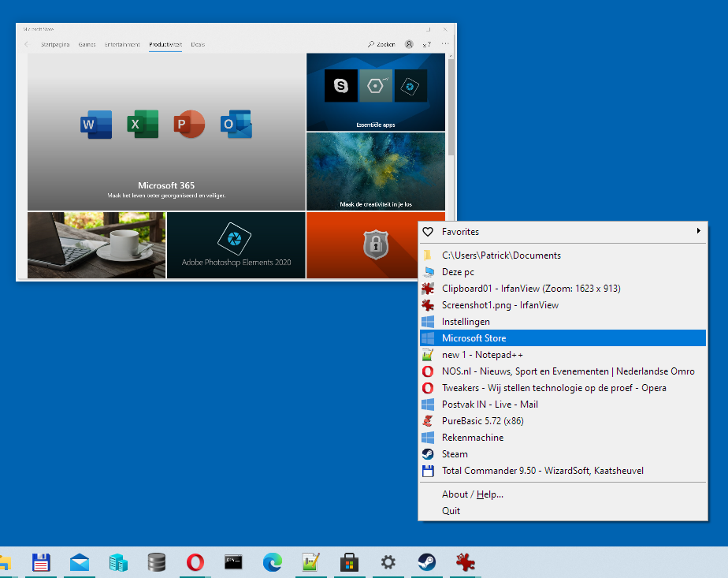Click the Adobe Photoshop Elements 2020 tile

pos(236,244)
